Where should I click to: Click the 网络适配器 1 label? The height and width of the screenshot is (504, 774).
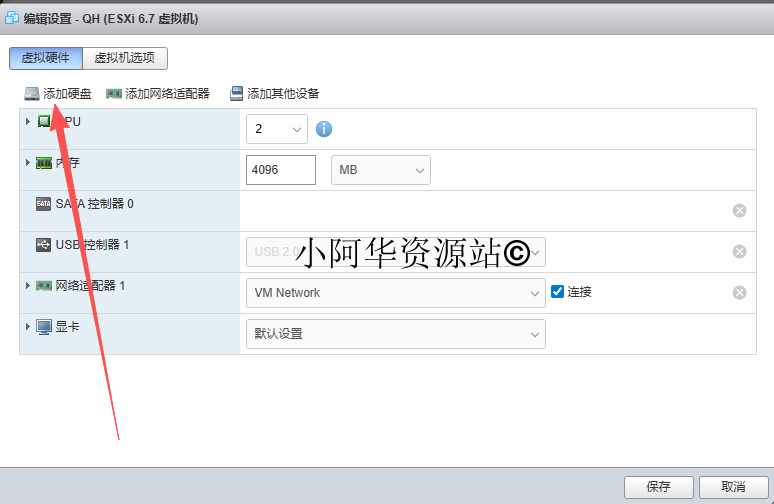(x=90, y=286)
